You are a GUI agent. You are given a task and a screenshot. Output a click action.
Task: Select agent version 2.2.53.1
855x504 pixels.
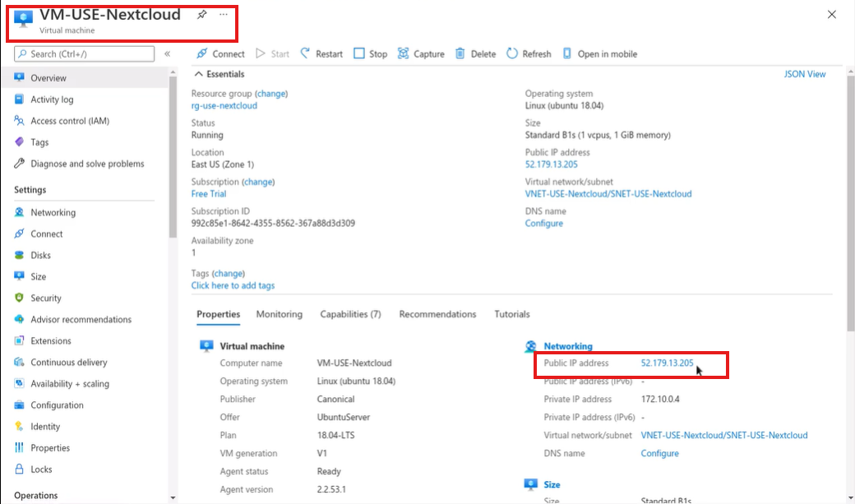[331, 490]
